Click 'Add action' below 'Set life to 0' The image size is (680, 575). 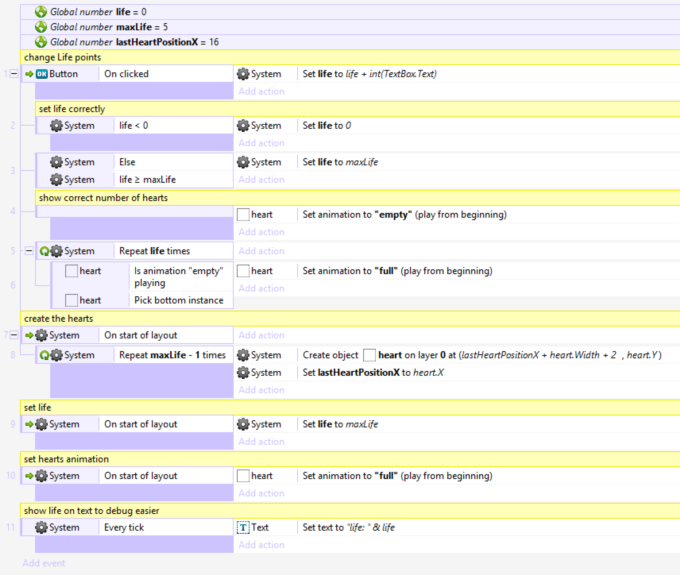point(261,143)
